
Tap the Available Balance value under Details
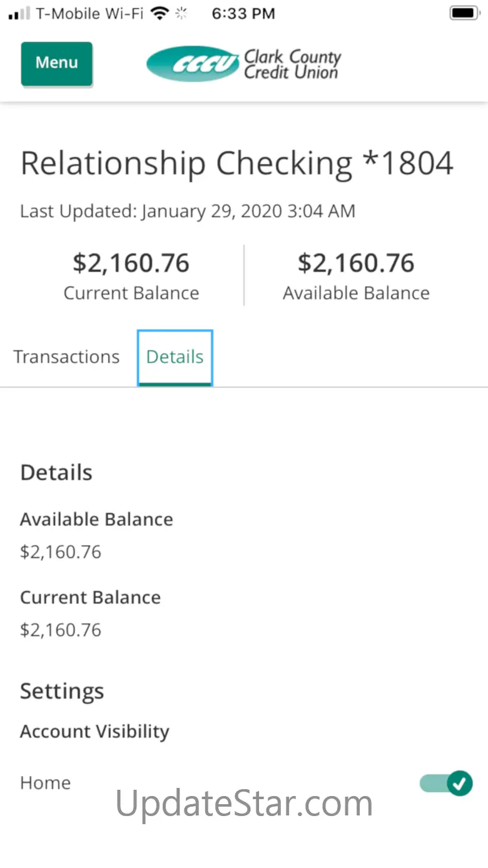pyautogui.click(x=61, y=552)
